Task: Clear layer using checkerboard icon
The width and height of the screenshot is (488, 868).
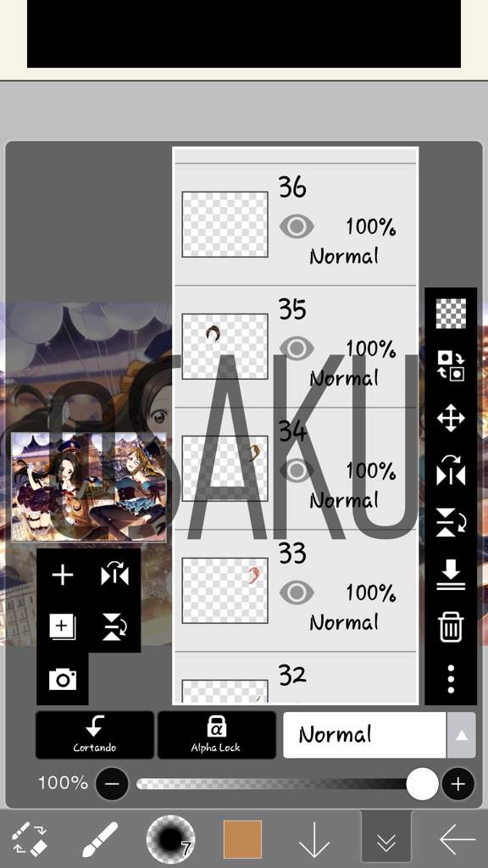Action: coord(451,314)
